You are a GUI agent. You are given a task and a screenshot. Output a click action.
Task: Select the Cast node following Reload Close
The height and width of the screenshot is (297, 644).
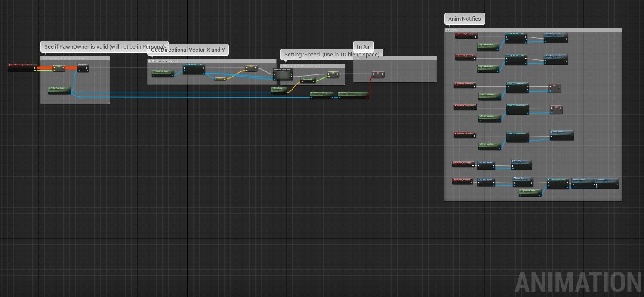pyautogui.click(x=558, y=184)
